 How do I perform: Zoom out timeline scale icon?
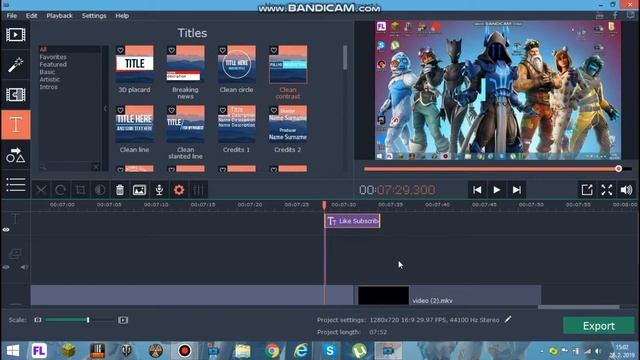pos(38,320)
